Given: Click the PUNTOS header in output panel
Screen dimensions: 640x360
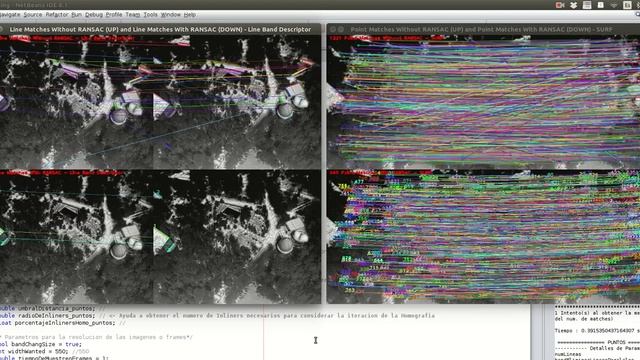Looking at the screenshot, I should click(x=598, y=342).
